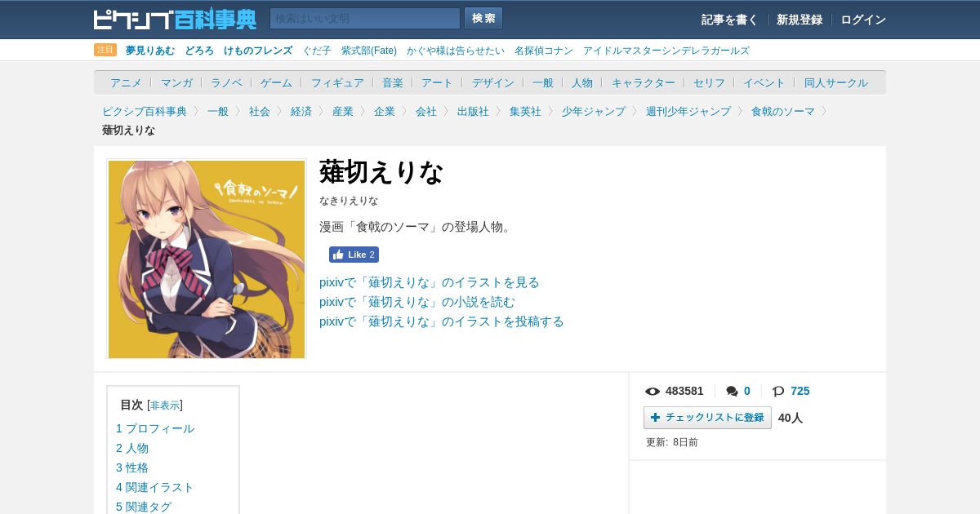Viewport: 980px width, 514px height.
Task: Select the デザイン category tab
Action: tap(493, 82)
